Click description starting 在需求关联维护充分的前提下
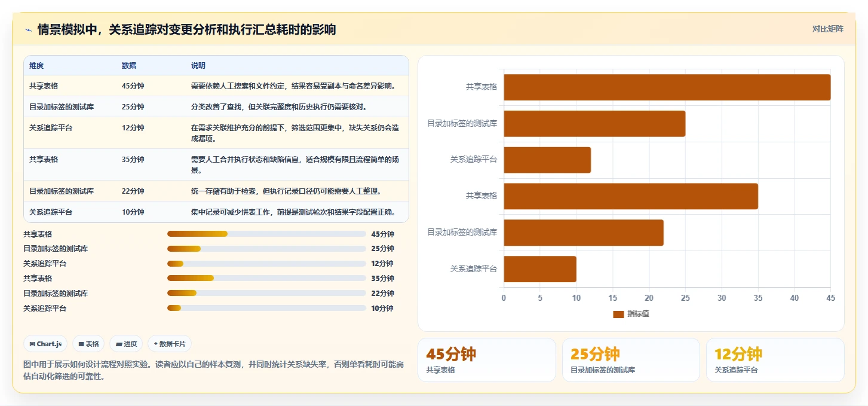868x406 pixels. [295, 133]
